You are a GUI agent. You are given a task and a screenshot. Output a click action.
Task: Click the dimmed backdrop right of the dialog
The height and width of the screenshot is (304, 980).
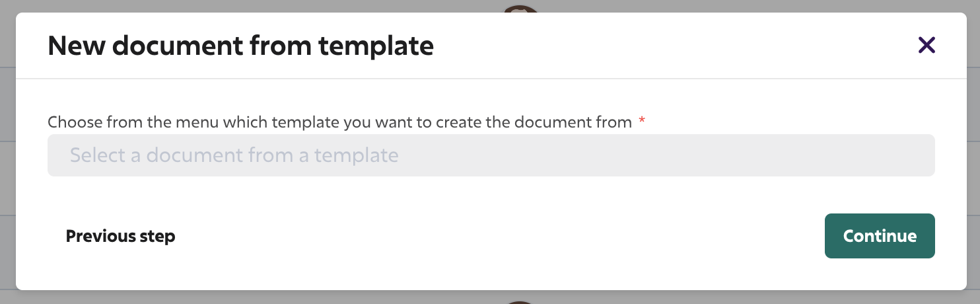click(973, 152)
